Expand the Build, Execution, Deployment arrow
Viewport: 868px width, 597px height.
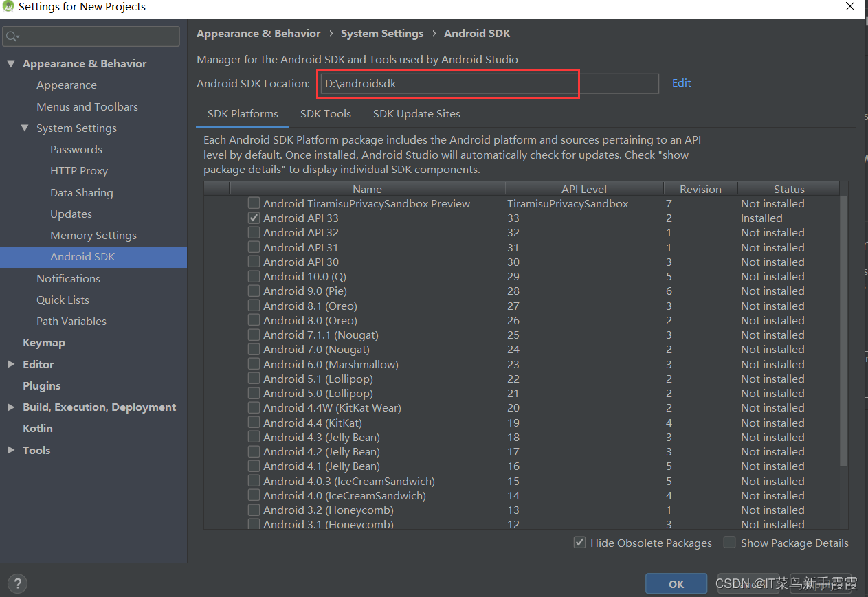pos(11,407)
